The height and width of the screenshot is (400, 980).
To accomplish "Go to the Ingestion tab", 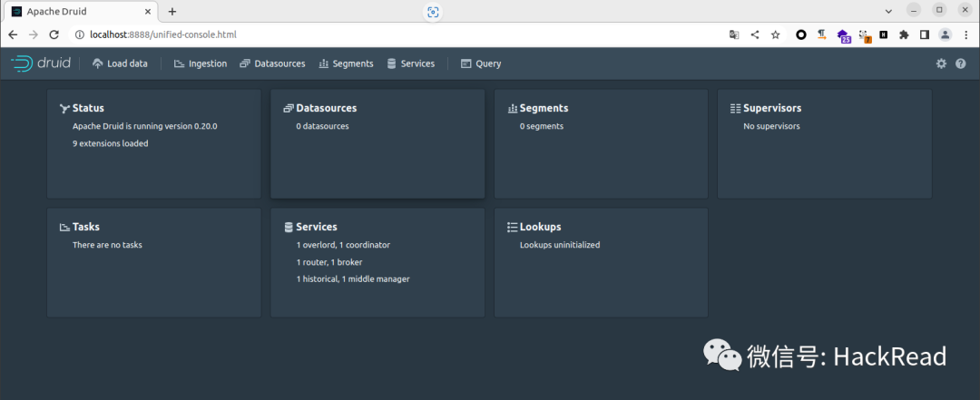I will coord(200,63).
